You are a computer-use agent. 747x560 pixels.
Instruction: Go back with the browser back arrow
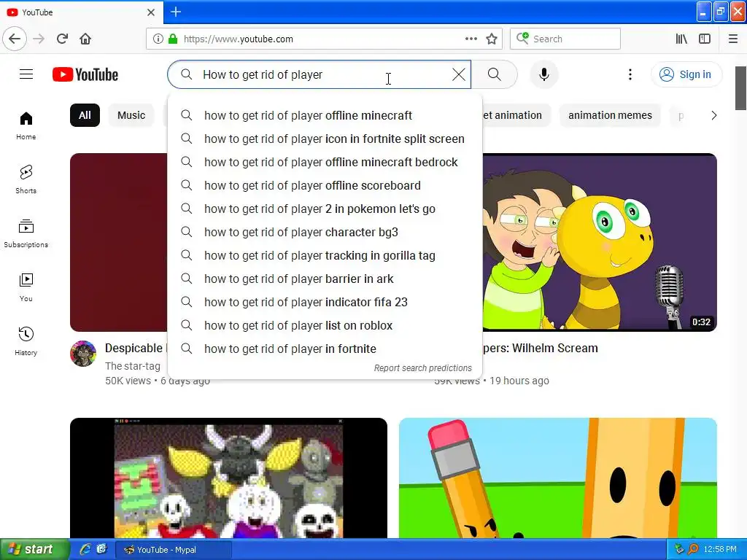pyautogui.click(x=15, y=39)
